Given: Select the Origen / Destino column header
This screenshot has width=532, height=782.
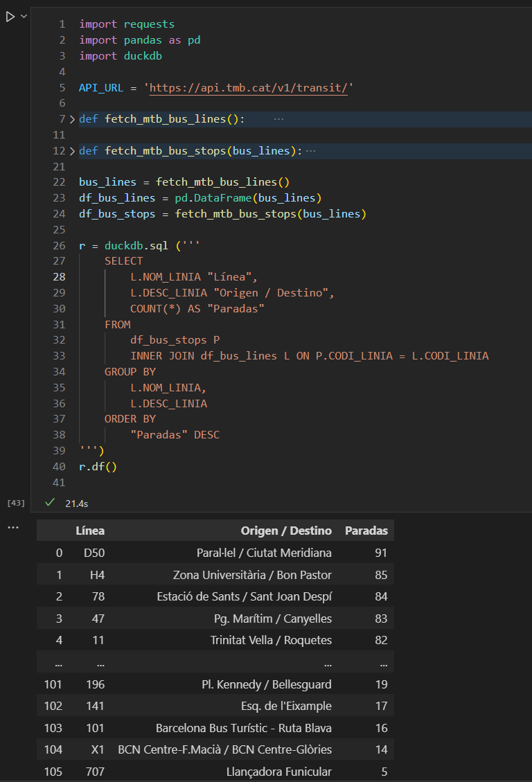Looking at the screenshot, I should [x=286, y=530].
